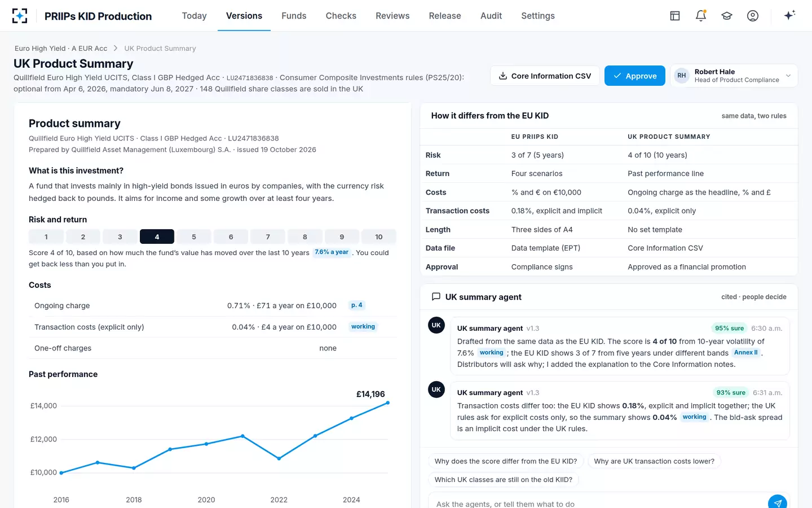
Task: Click the chat bubble icon beside UK summary agent
Action: click(x=436, y=297)
